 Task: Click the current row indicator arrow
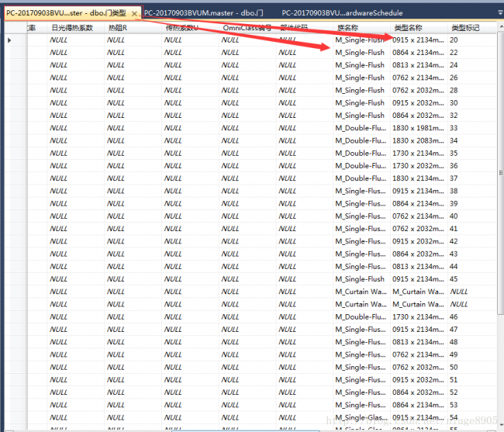pyautogui.click(x=9, y=40)
